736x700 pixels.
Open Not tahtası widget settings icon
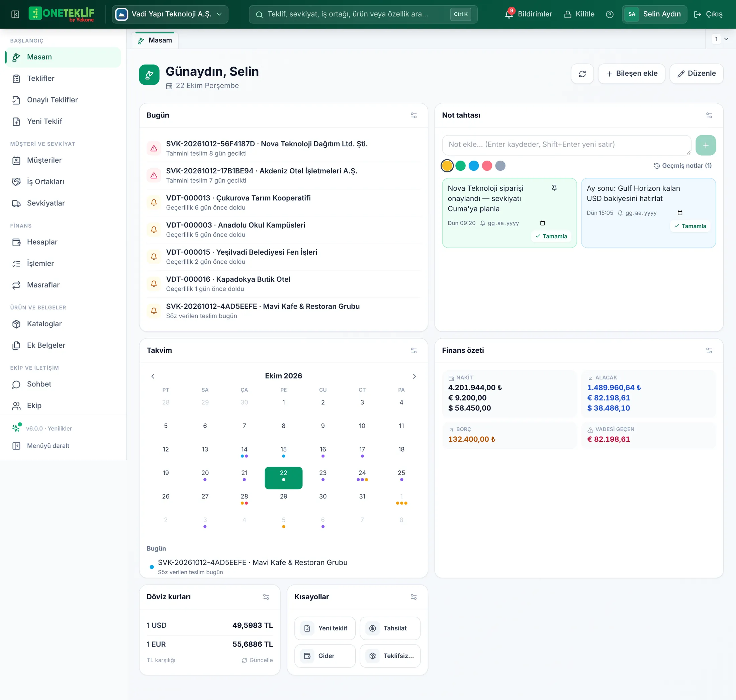tap(709, 115)
